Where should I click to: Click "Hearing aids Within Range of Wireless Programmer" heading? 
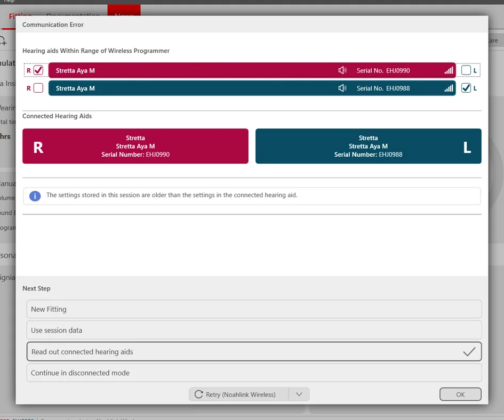(96, 51)
